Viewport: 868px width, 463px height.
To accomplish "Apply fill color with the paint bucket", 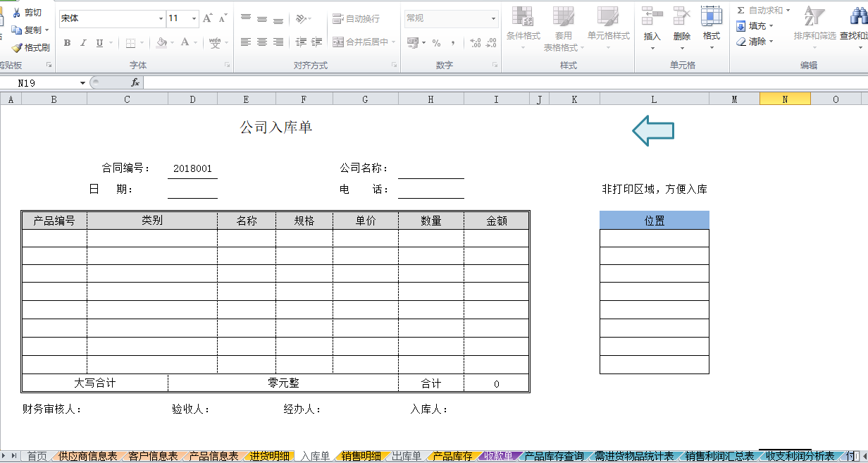I will [161, 43].
